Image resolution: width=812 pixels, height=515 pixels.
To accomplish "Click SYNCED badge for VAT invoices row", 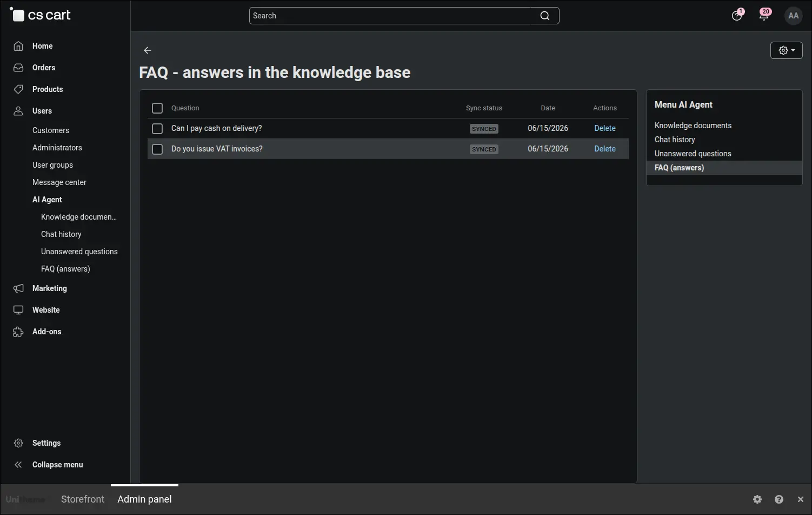I will (484, 149).
